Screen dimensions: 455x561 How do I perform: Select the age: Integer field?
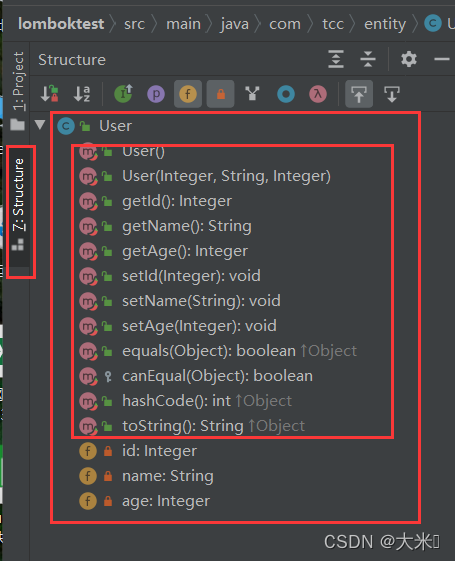point(166,501)
